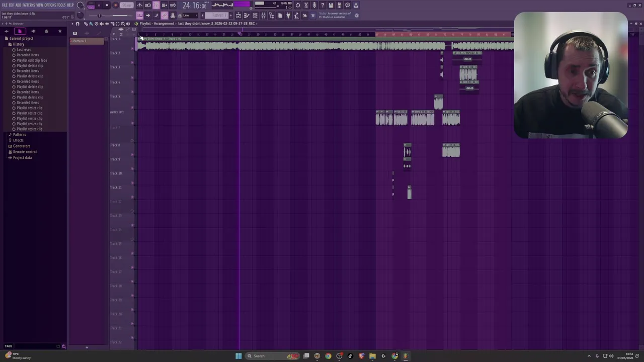The image size is (644, 362).
Task: Click the Render/export audio icon
Action: click(339, 5)
